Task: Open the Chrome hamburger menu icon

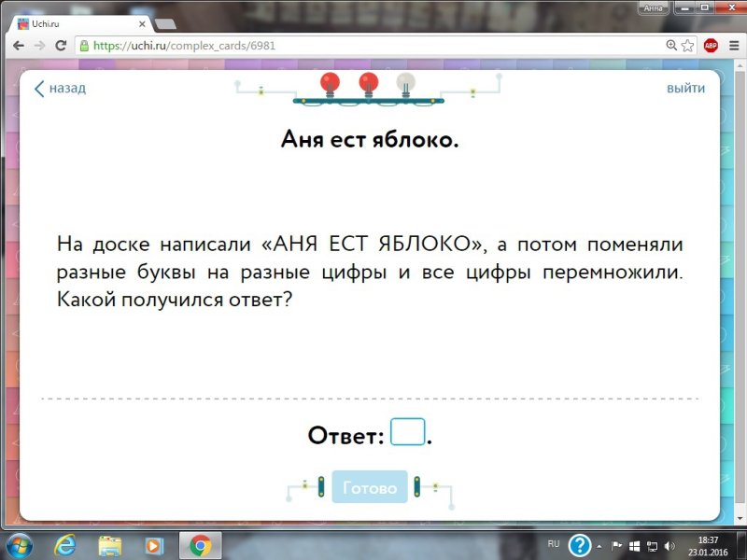Action: tap(734, 44)
